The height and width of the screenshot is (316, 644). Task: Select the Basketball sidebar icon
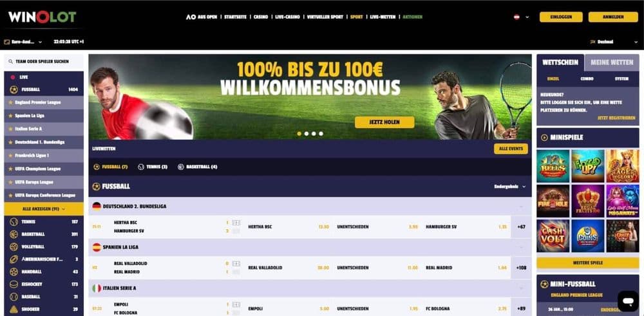coord(14,234)
